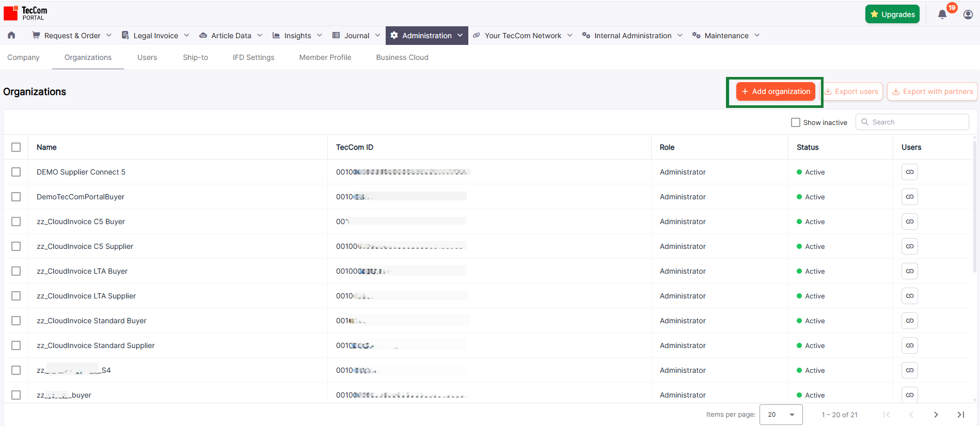Tick checkbox for zz_CloudInvoice LTA Buyer
Viewport: 980px width, 426px height.
(x=16, y=271)
